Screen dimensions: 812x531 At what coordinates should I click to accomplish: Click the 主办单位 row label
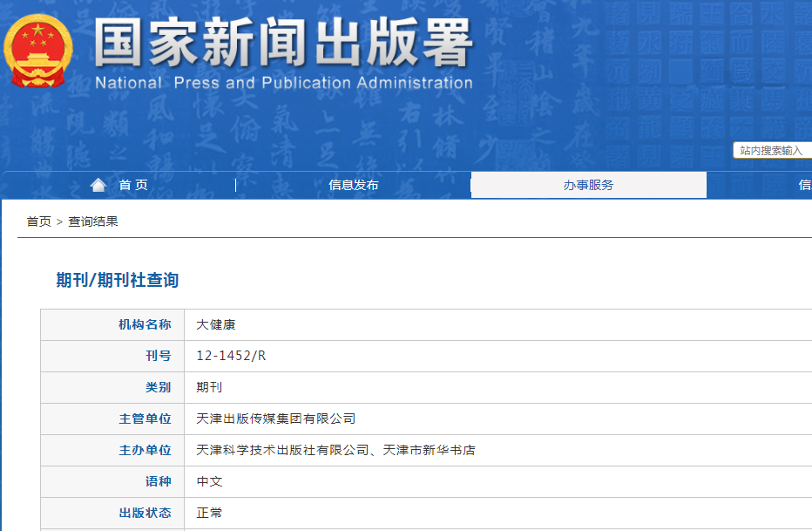[145, 450]
